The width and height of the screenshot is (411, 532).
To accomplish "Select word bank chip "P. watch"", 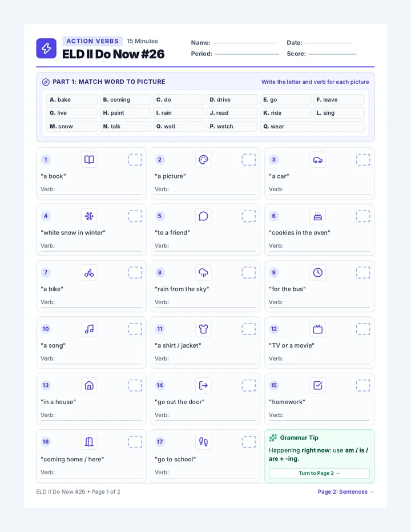I will (x=232, y=126).
